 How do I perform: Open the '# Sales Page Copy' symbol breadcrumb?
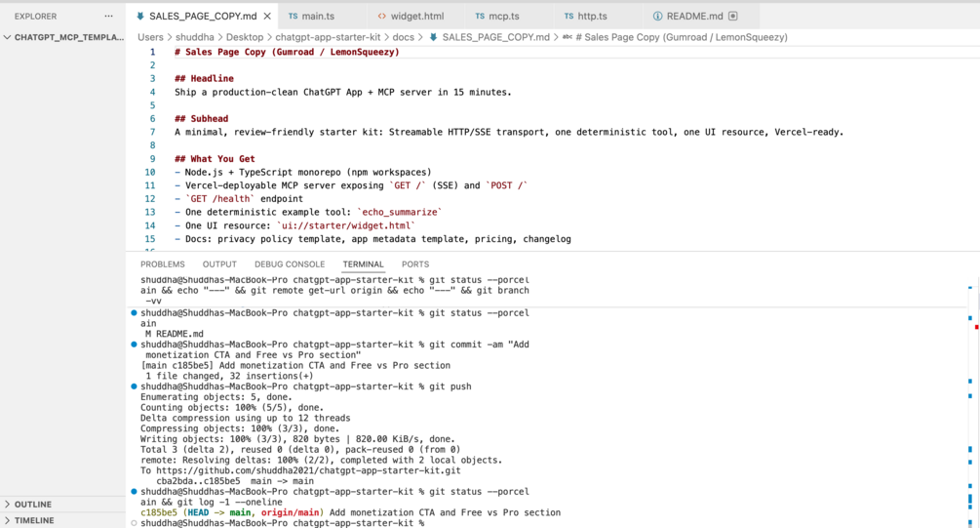[682, 37]
